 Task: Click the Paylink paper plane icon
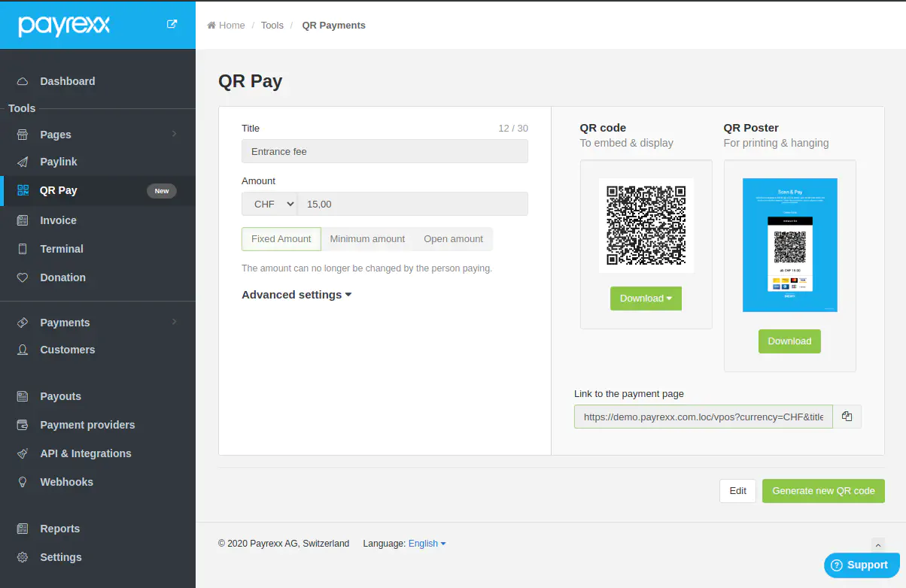tap(23, 162)
